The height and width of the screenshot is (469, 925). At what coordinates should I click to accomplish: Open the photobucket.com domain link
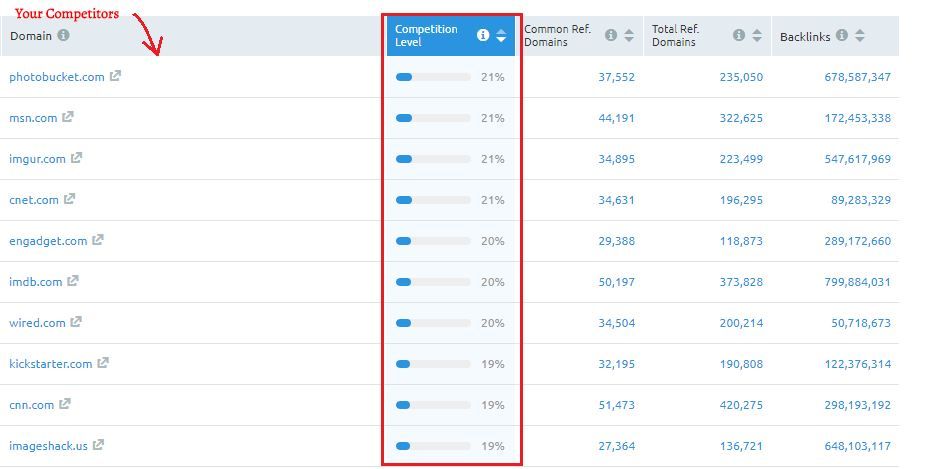point(57,77)
